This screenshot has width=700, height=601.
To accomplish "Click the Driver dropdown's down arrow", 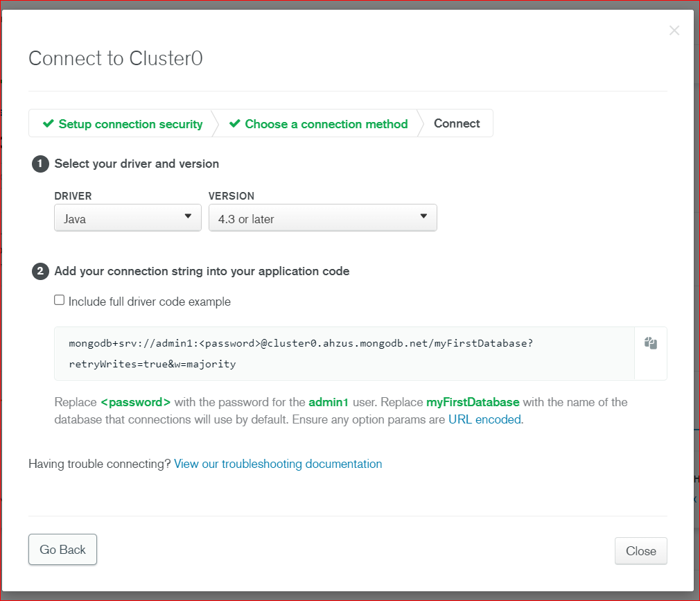I will (188, 217).
